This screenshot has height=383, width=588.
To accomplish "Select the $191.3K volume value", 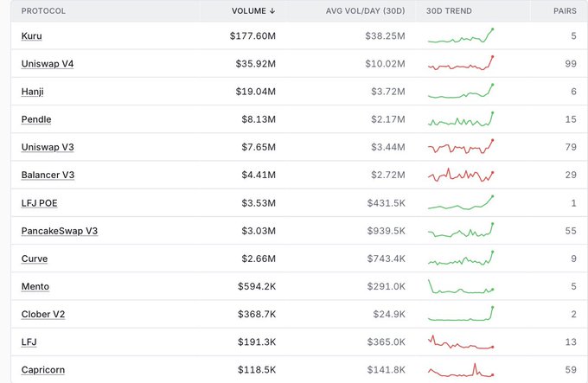I will click(x=257, y=342).
